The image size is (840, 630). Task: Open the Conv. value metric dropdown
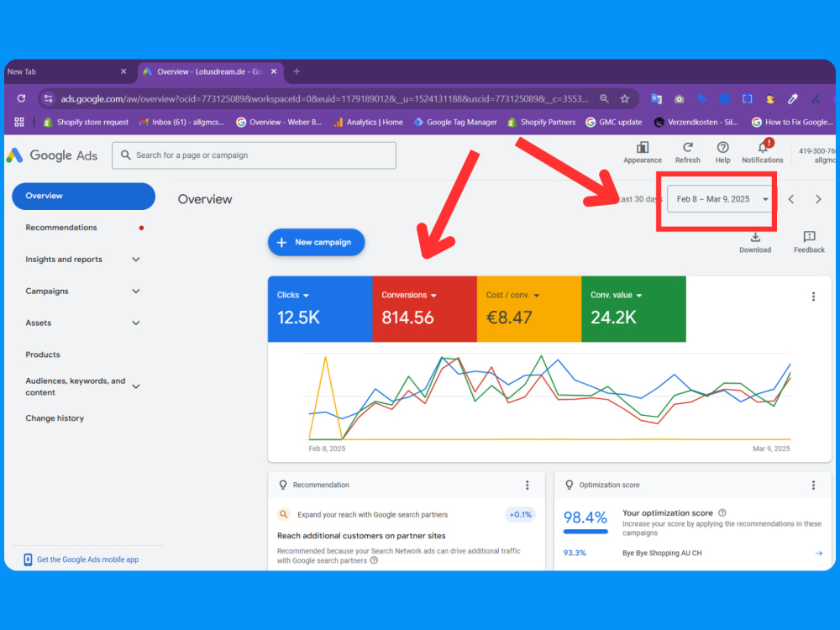pos(616,295)
